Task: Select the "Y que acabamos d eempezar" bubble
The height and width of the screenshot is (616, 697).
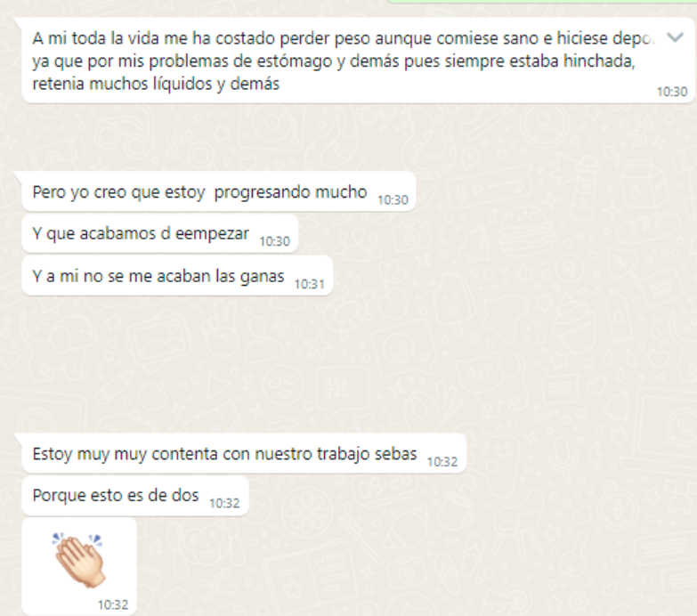Action: (160, 233)
